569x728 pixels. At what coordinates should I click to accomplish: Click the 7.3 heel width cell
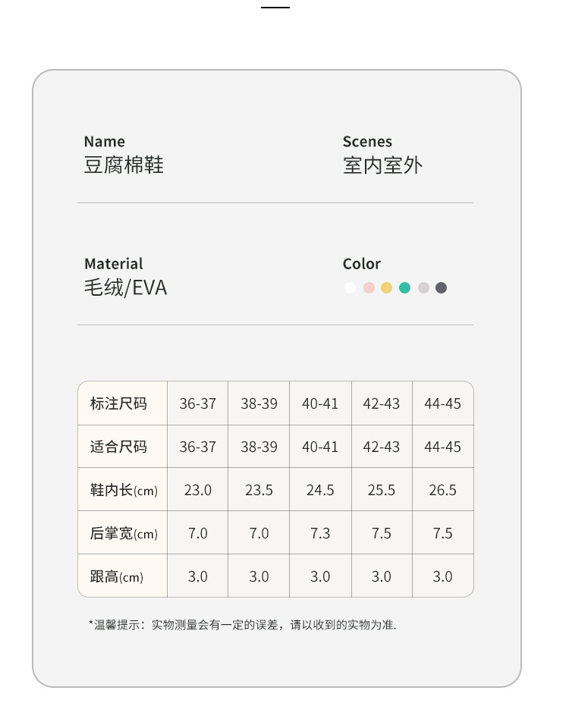[320, 533]
